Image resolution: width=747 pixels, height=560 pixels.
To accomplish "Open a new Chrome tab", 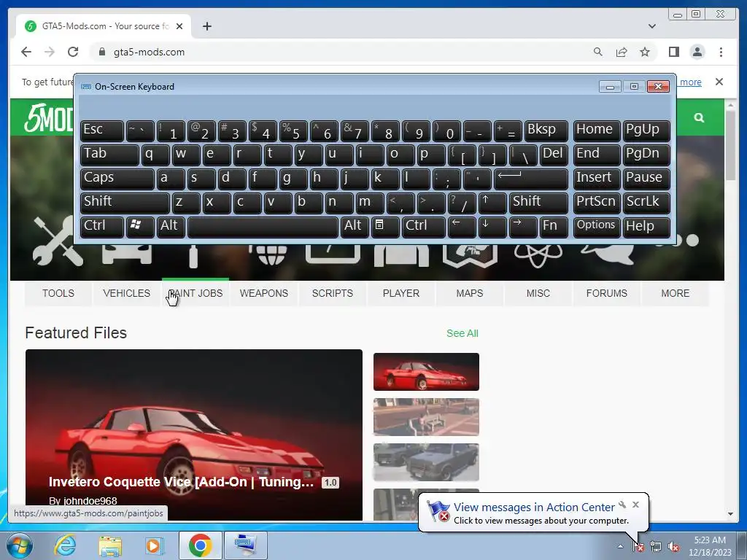I will [206, 26].
